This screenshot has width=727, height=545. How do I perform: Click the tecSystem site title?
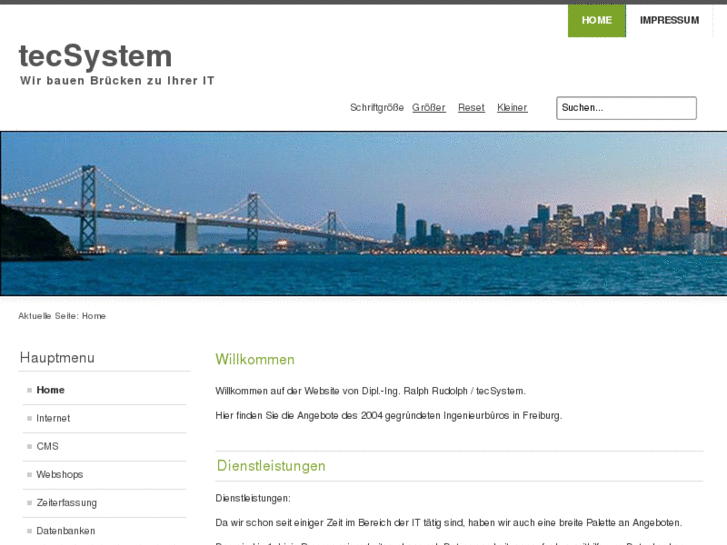coord(96,56)
